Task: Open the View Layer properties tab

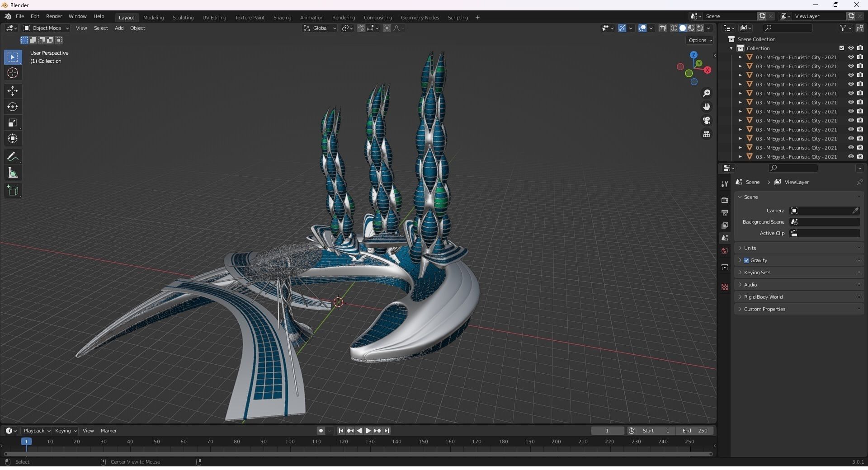Action: click(x=725, y=225)
